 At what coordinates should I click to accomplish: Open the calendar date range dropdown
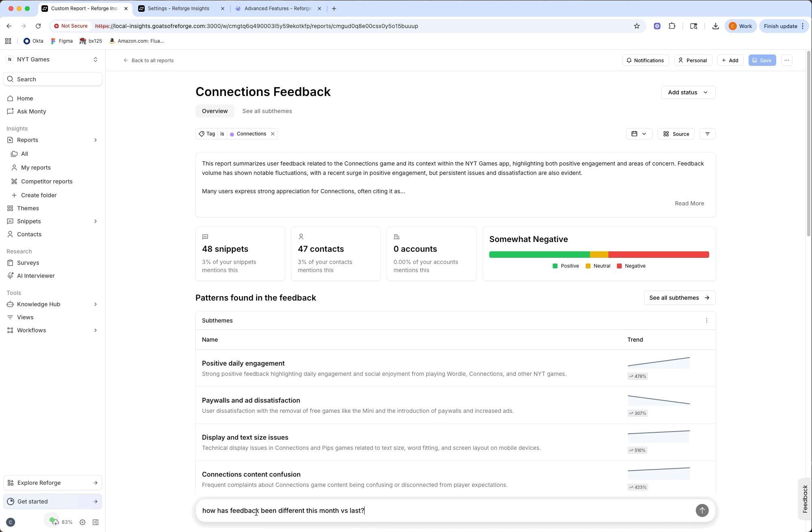click(x=638, y=134)
